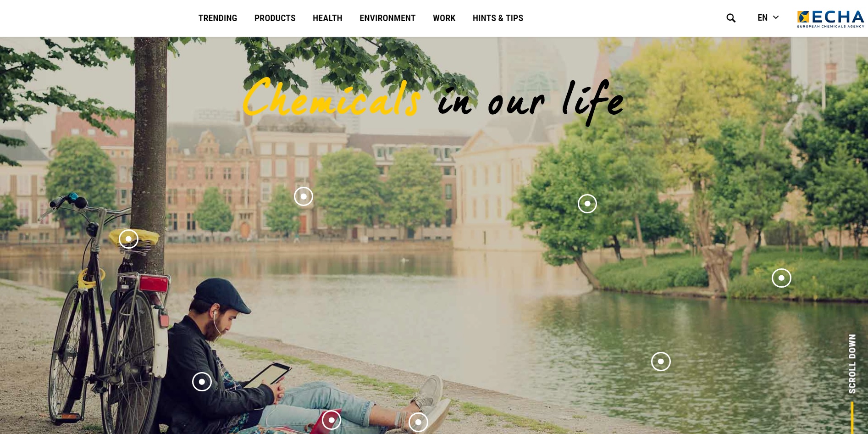This screenshot has height=434, width=868.
Task: Open the search magnifier icon
Action: [x=731, y=18]
